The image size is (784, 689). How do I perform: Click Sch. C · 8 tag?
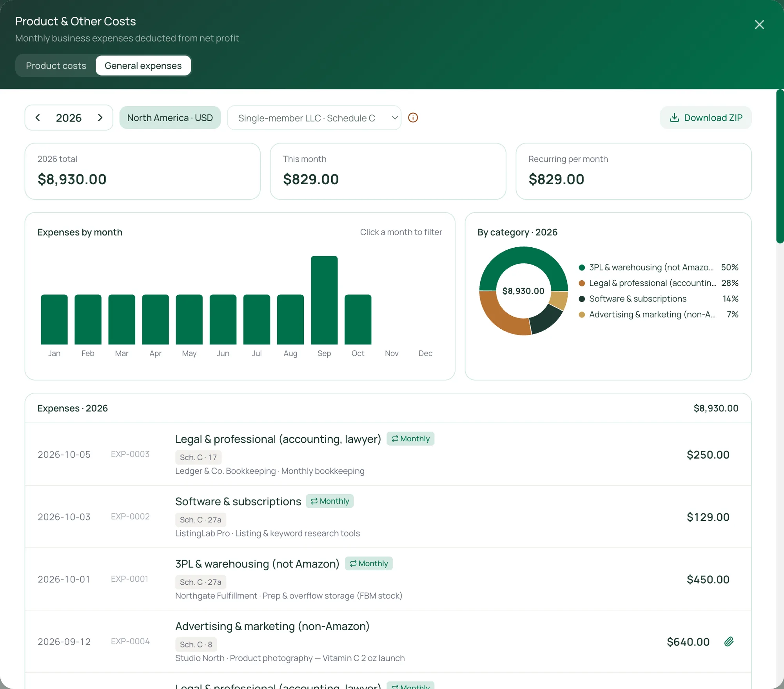pyautogui.click(x=196, y=644)
